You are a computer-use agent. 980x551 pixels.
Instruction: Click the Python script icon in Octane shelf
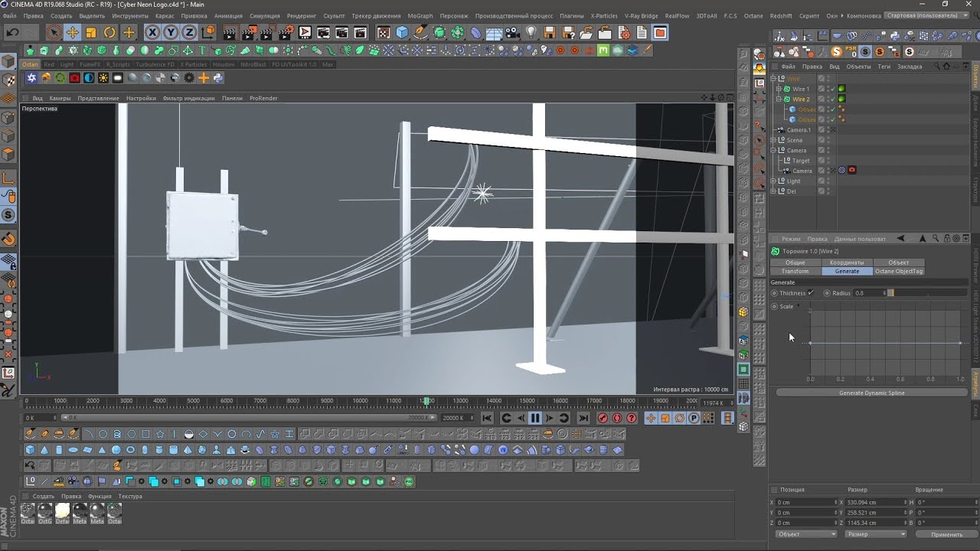(x=218, y=78)
